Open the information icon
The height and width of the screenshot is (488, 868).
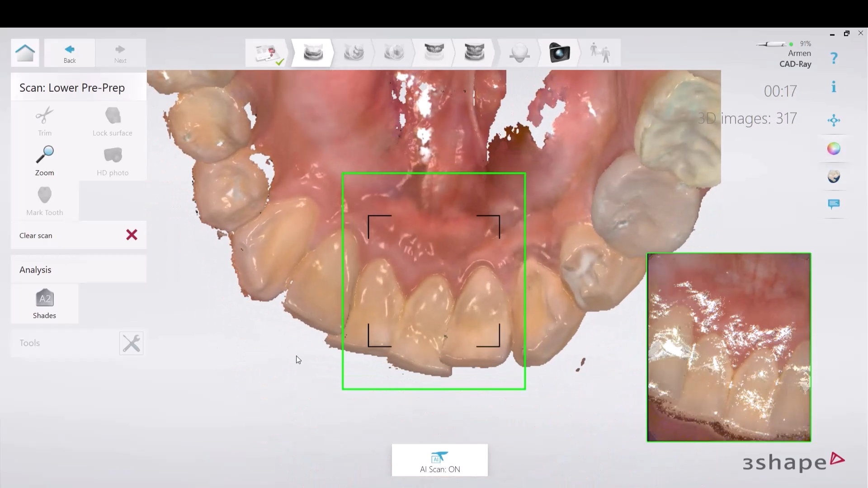pyautogui.click(x=834, y=87)
